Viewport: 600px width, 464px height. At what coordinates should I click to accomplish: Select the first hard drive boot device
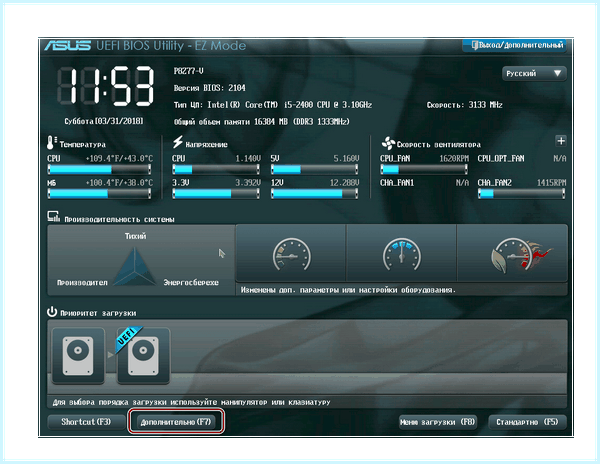pos(78,356)
